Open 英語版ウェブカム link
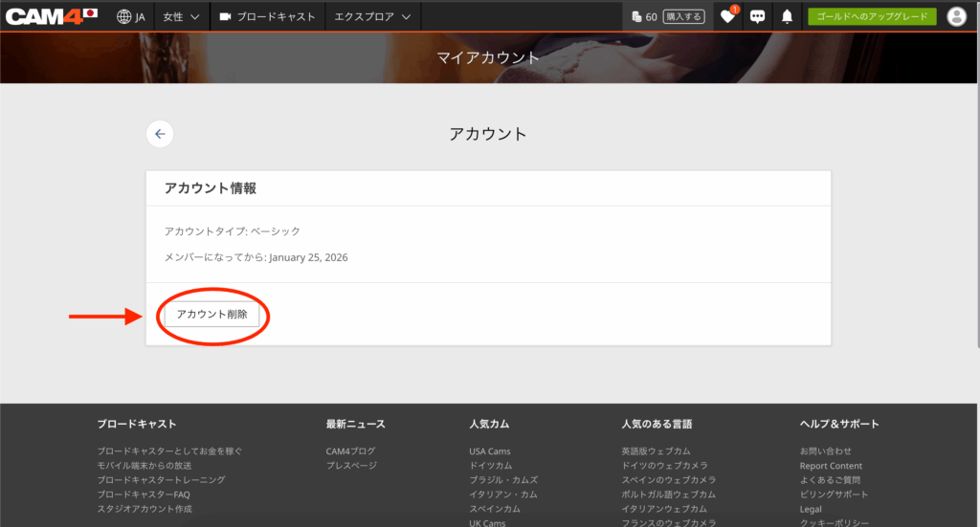980x527 pixels. [x=656, y=450]
